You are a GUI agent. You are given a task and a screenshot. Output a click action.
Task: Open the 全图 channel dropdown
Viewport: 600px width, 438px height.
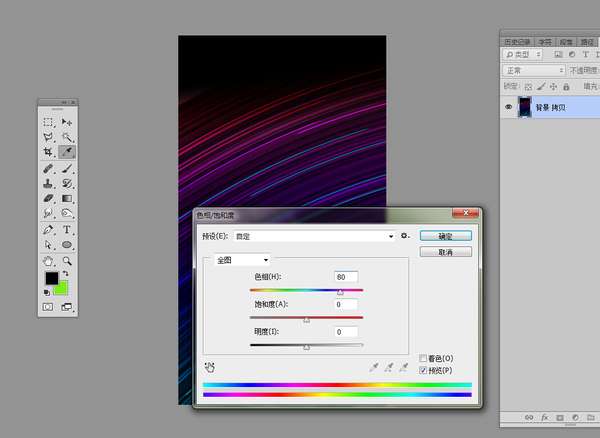click(x=242, y=260)
